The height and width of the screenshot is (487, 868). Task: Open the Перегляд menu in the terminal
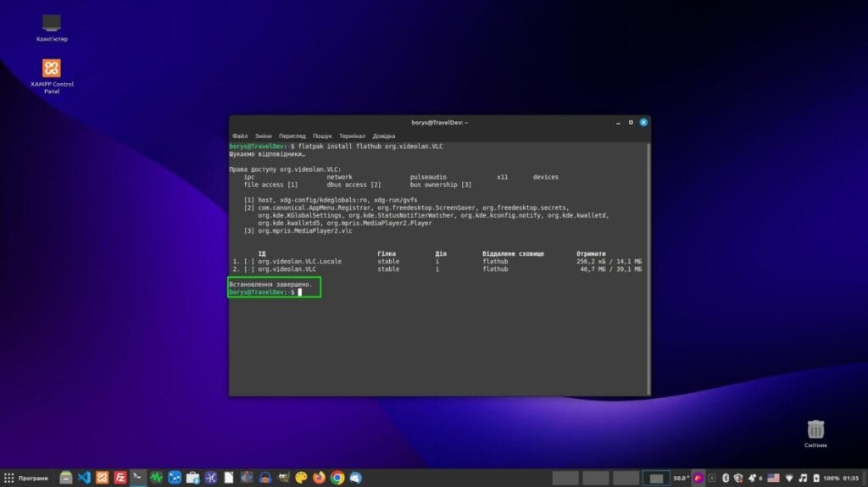(x=292, y=136)
